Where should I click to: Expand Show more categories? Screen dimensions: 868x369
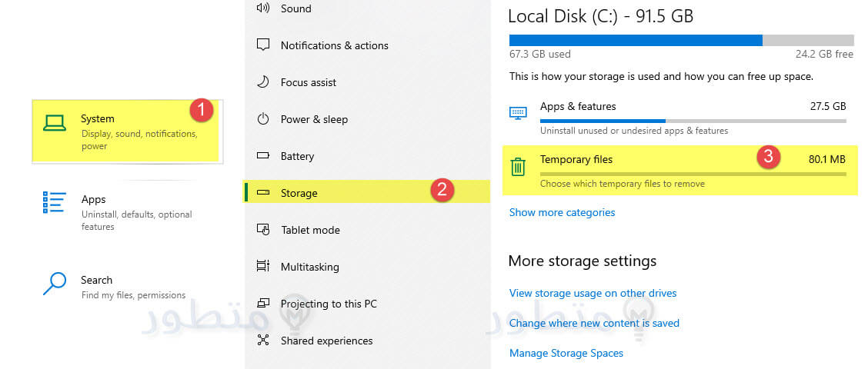click(562, 212)
